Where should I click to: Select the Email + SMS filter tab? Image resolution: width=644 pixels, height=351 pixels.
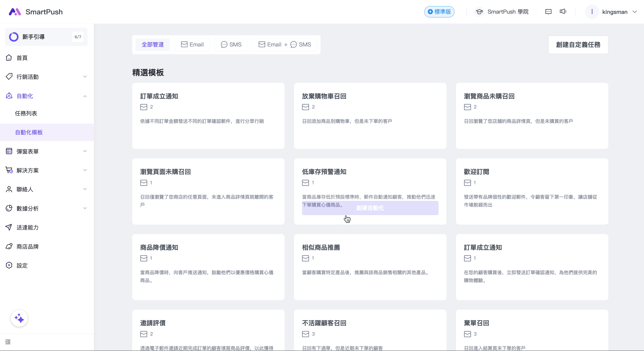[285, 44]
